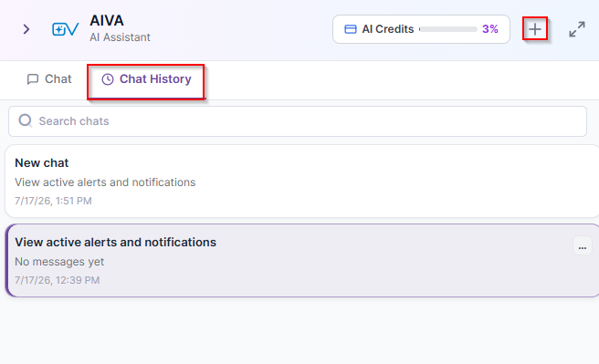Switch to the Chat tab
This screenshot has height=364, width=599.
tap(49, 79)
